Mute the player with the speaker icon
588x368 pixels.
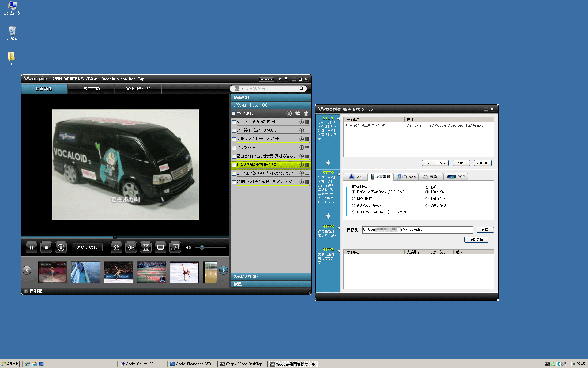tap(188, 247)
